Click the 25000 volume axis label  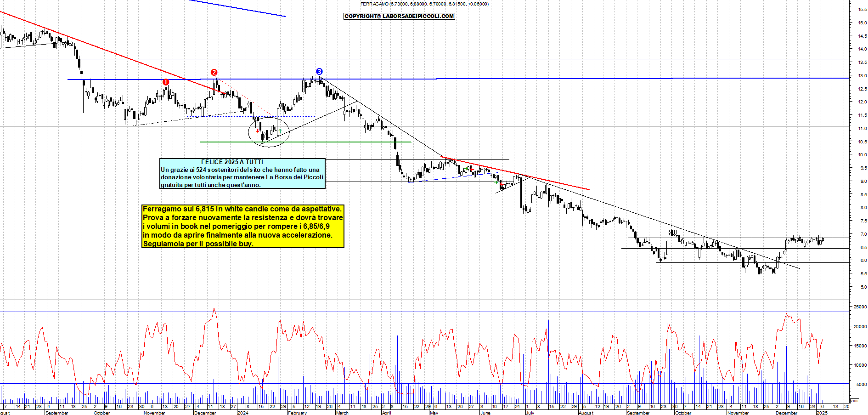pyautogui.click(x=860, y=307)
